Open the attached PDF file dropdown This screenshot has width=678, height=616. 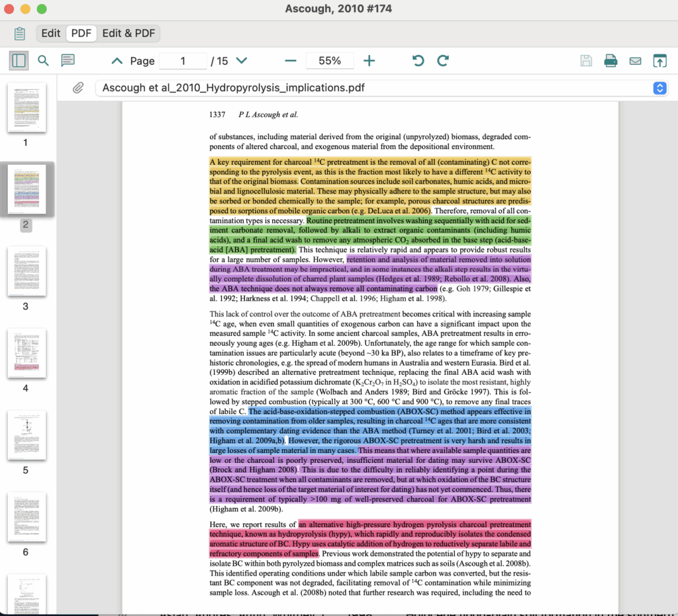[660, 88]
